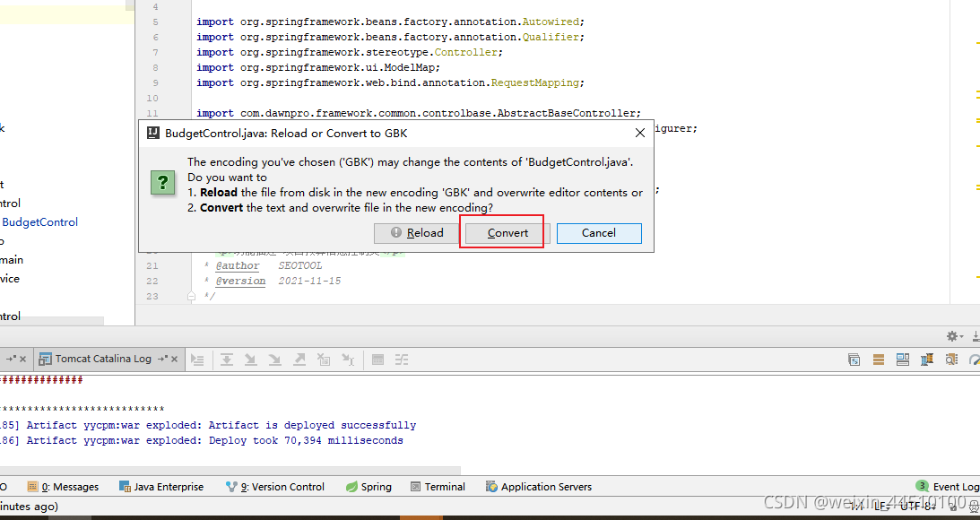Viewport: 980px width, 520px height.
Task: Click Reload to reopen file in GBK encoding
Action: 417,232
